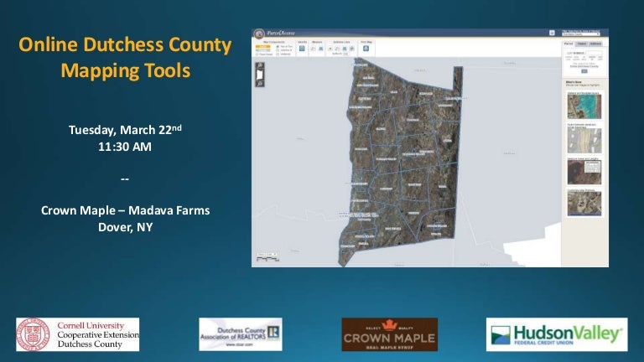The image size is (644, 362).
Task: Click the Crown Maple logo
Action: click(388, 334)
